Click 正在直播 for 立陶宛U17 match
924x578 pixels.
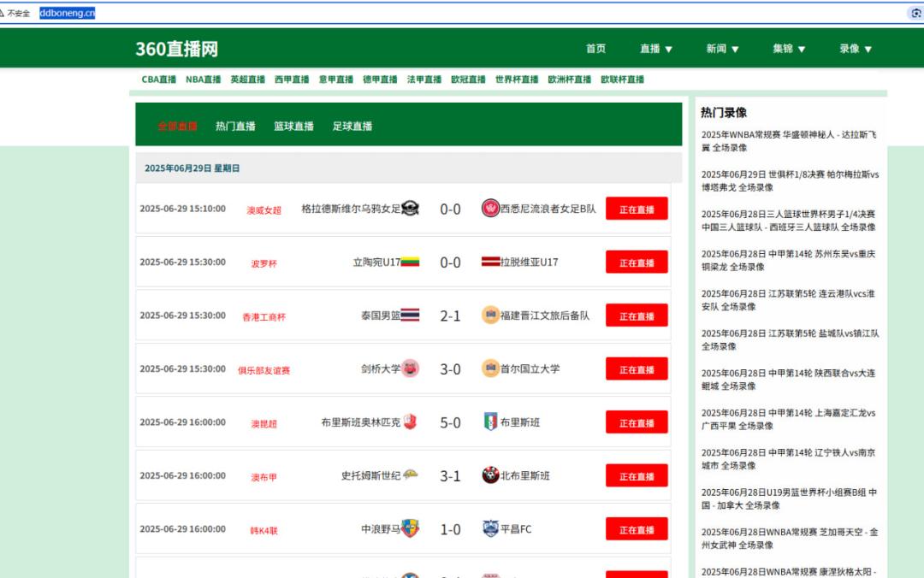click(637, 262)
